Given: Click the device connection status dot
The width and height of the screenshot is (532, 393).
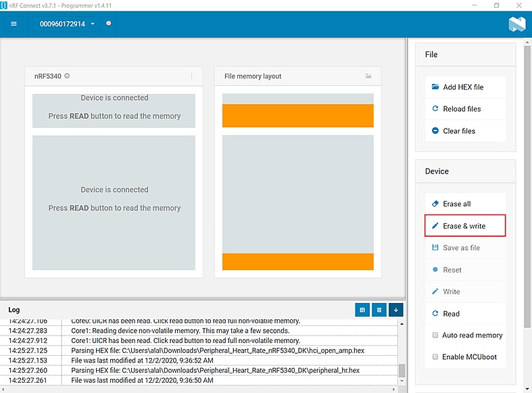Looking at the screenshot, I should click(x=109, y=24).
